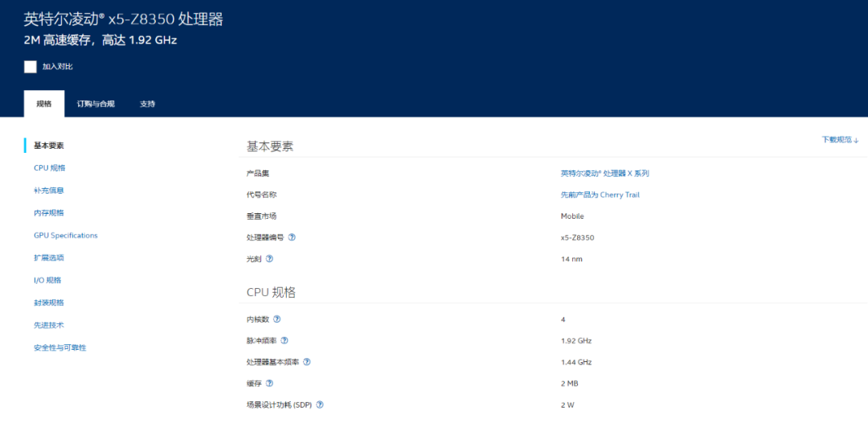This screenshot has width=868, height=432.
Task: Select I/O 规格 in sidebar
Action: (x=47, y=280)
